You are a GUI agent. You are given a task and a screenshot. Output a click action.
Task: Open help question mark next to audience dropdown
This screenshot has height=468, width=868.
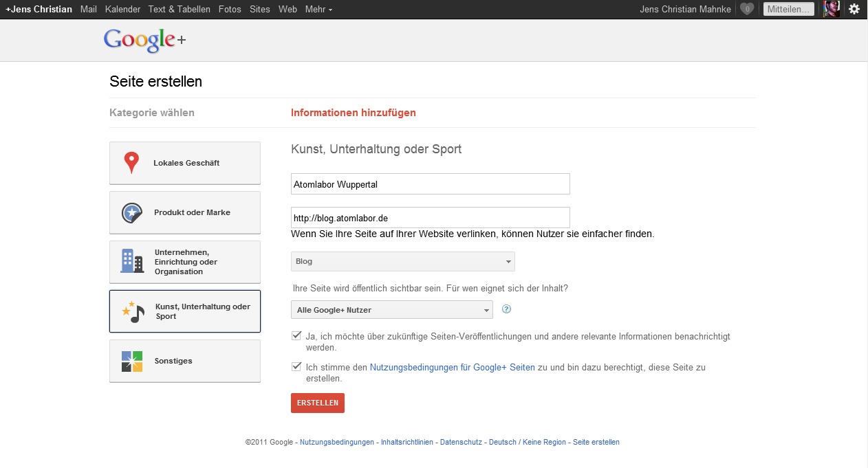[x=507, y=309]
